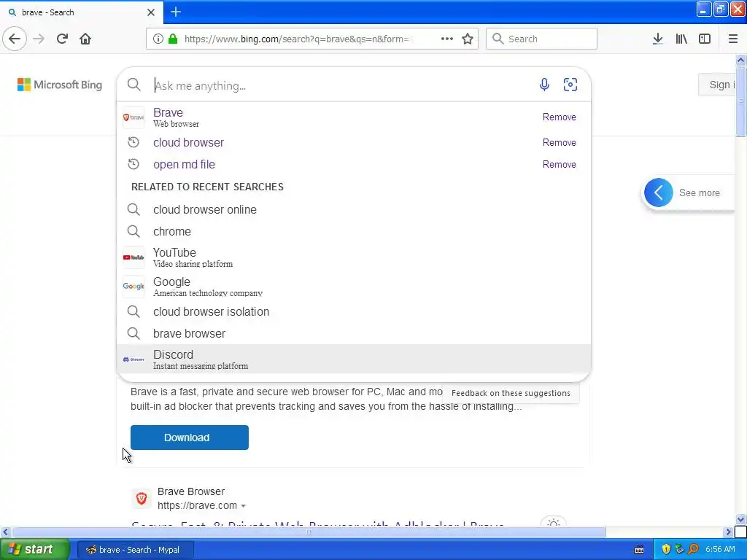The width and height of the screenshot is (747, 560).
Task: Open the hamburger application menu
Action: (x=732, y=39)
